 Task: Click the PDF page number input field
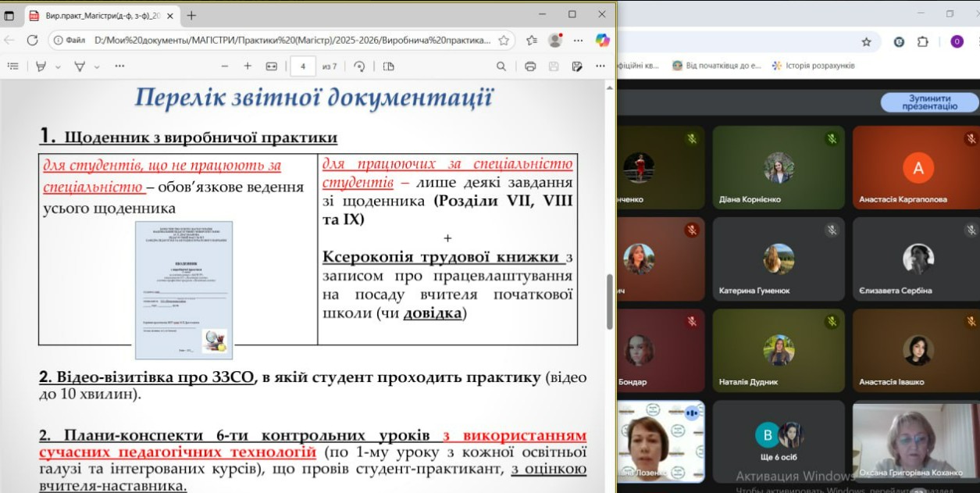click(301, 66)
